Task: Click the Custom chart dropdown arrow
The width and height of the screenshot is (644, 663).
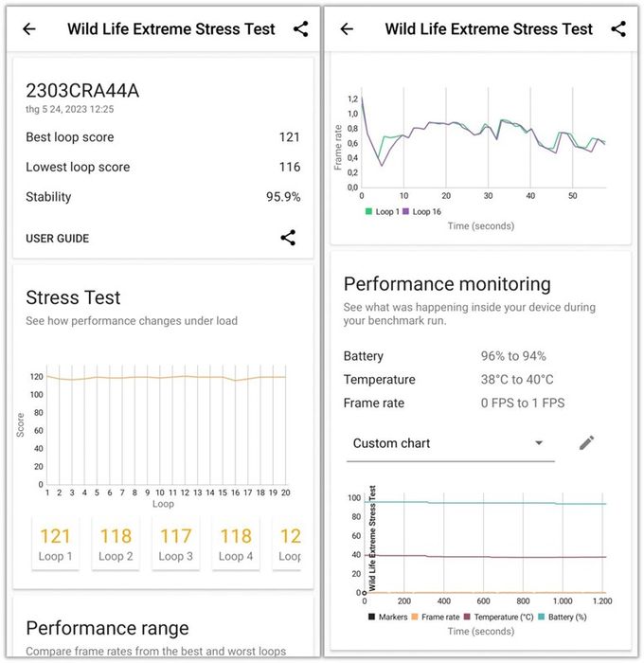Action: pyautogui.click(x=539, y=443)
